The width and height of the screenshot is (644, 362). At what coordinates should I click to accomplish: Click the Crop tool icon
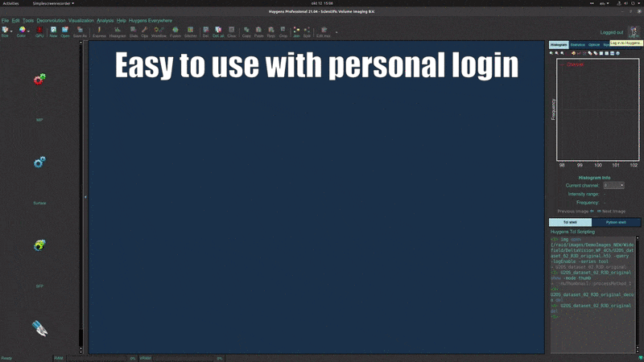283,31
